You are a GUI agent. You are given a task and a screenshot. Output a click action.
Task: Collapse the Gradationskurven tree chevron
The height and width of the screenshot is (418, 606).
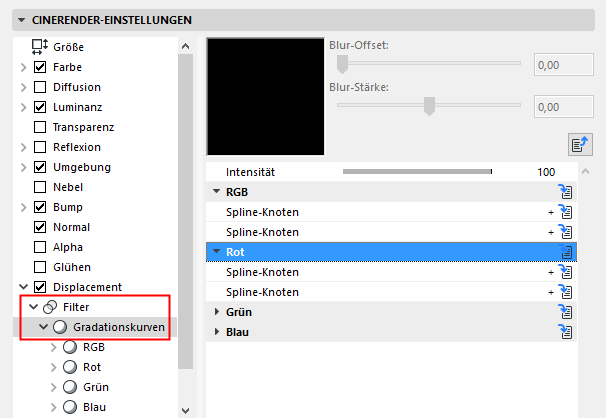[x=43, y=327]
